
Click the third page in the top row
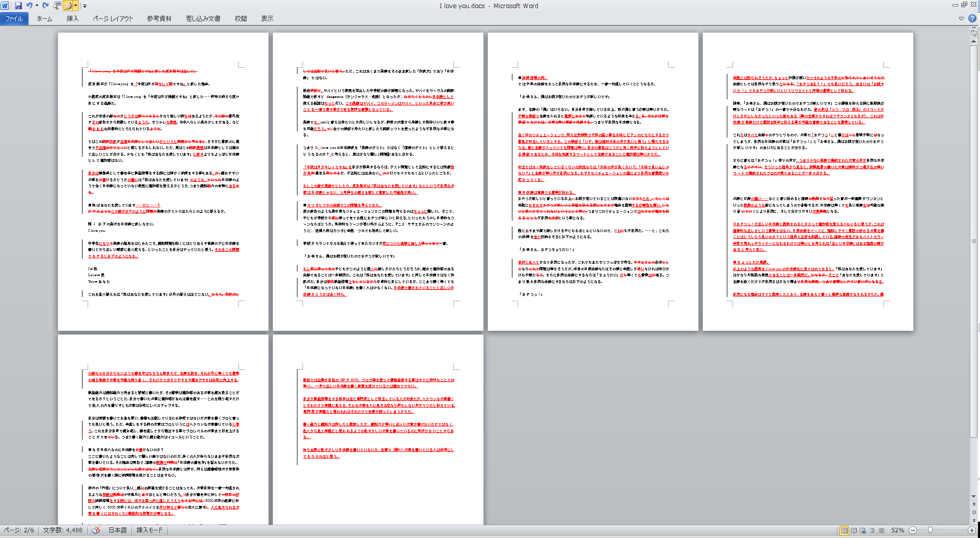tap(593, 182)
